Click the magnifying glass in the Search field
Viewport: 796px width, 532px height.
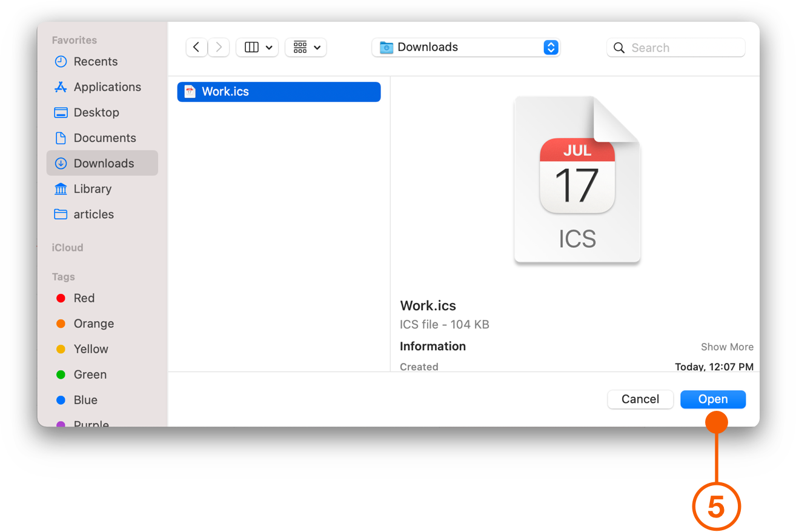click(x=619, y=47)
